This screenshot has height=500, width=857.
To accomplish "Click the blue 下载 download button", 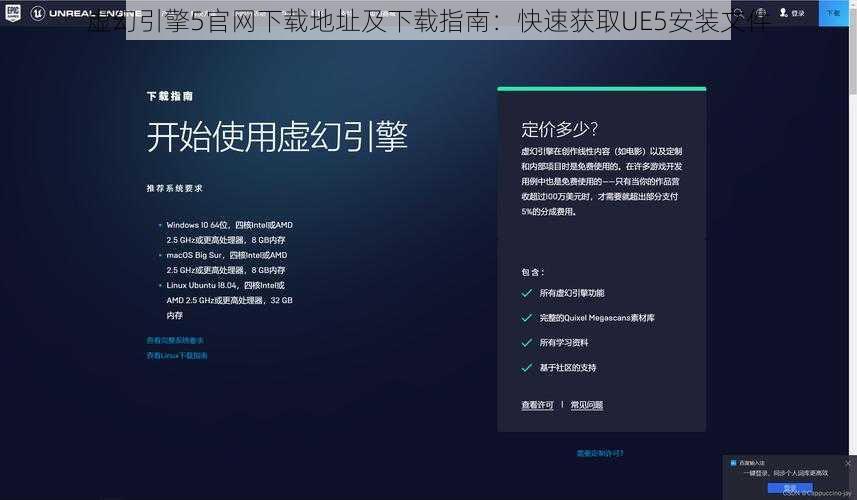I will coord(833,13).
